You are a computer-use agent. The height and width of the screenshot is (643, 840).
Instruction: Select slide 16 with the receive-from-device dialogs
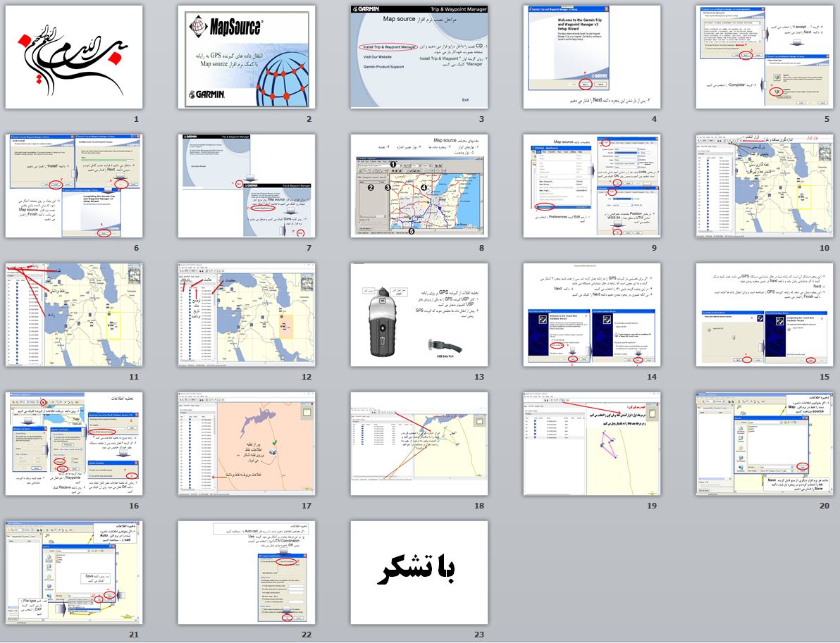74,443
